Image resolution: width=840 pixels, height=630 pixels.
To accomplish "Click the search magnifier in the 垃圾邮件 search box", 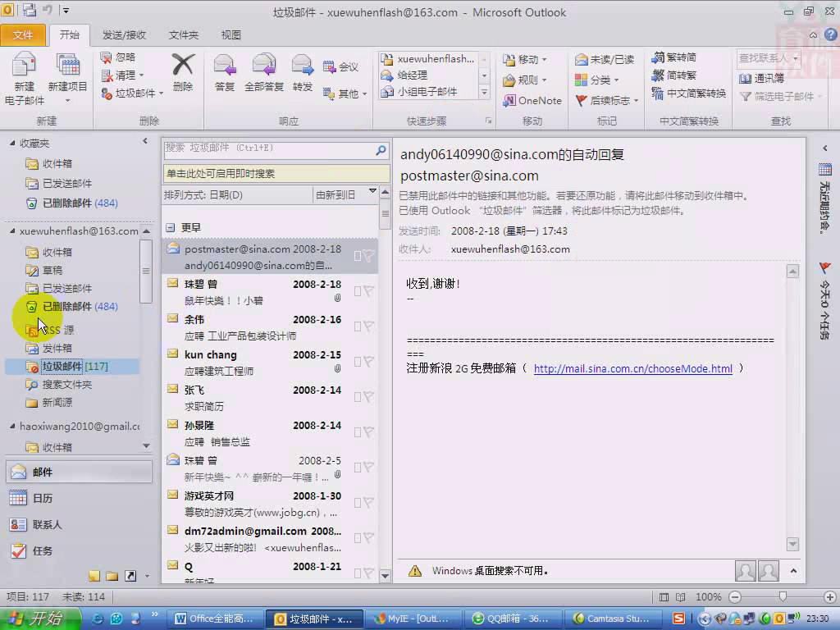I will (x=381, y=150).
